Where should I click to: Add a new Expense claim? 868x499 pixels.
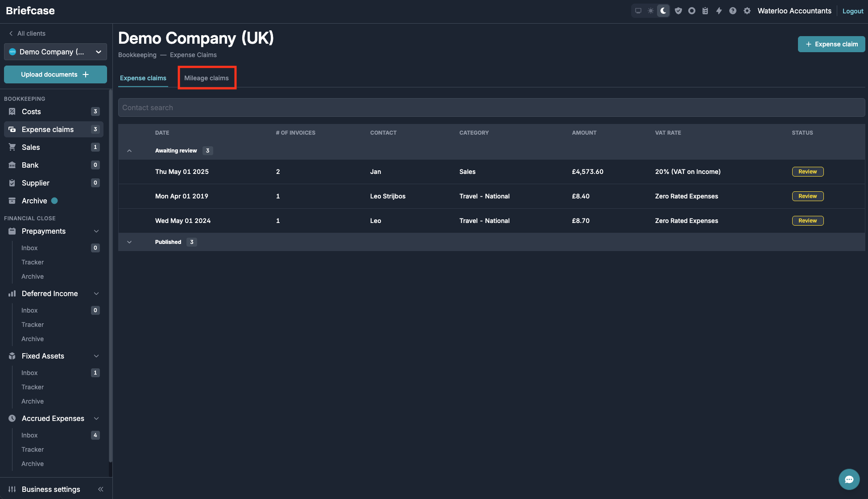coord(831,44)
